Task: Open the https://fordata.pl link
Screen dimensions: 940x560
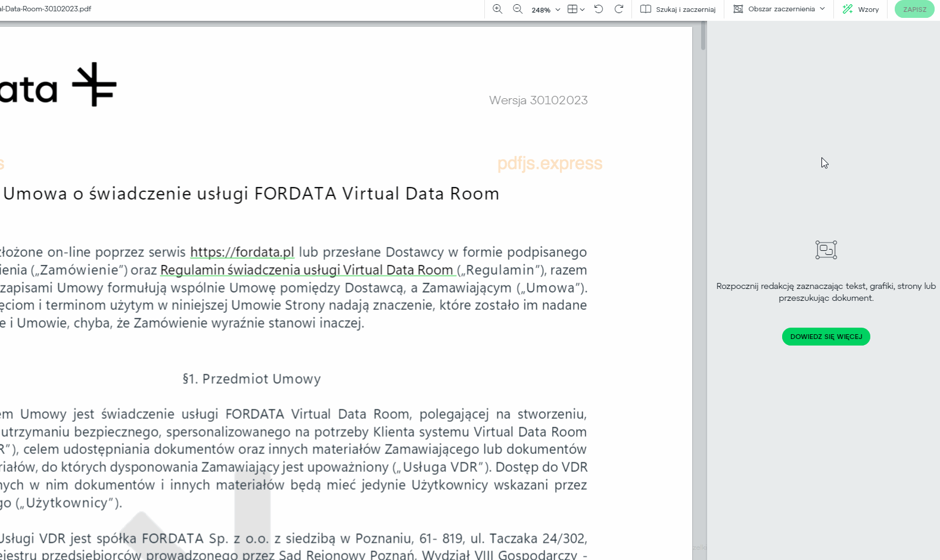Action: point(242,252)
